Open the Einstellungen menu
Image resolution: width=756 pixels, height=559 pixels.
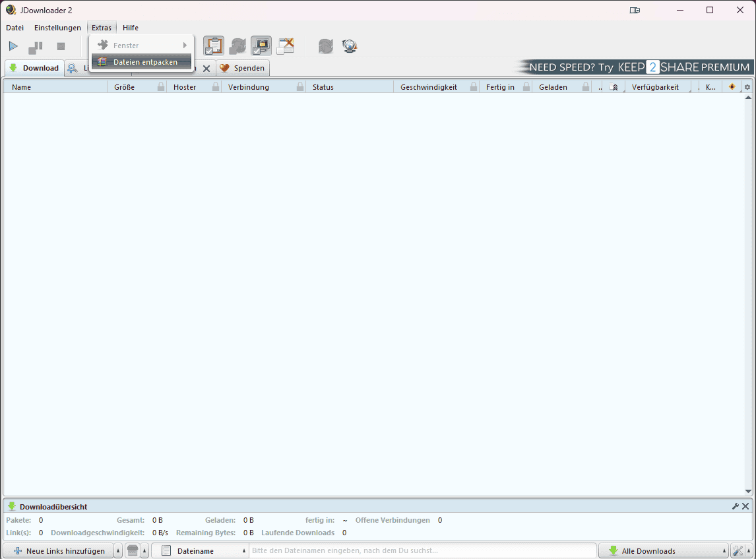pos(57,28)
